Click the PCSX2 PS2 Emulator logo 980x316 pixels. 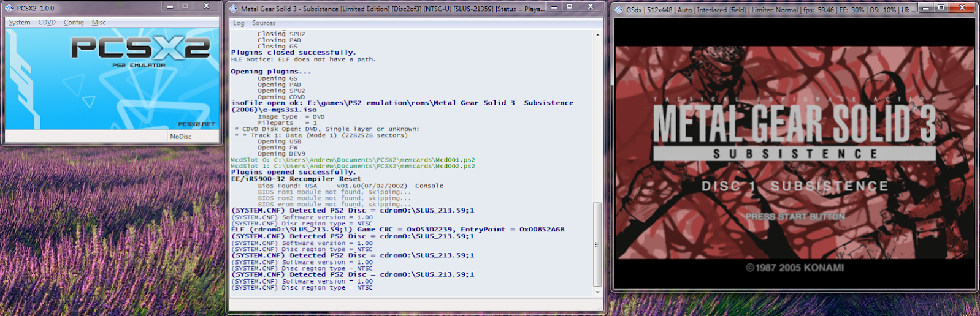(140, 51)
